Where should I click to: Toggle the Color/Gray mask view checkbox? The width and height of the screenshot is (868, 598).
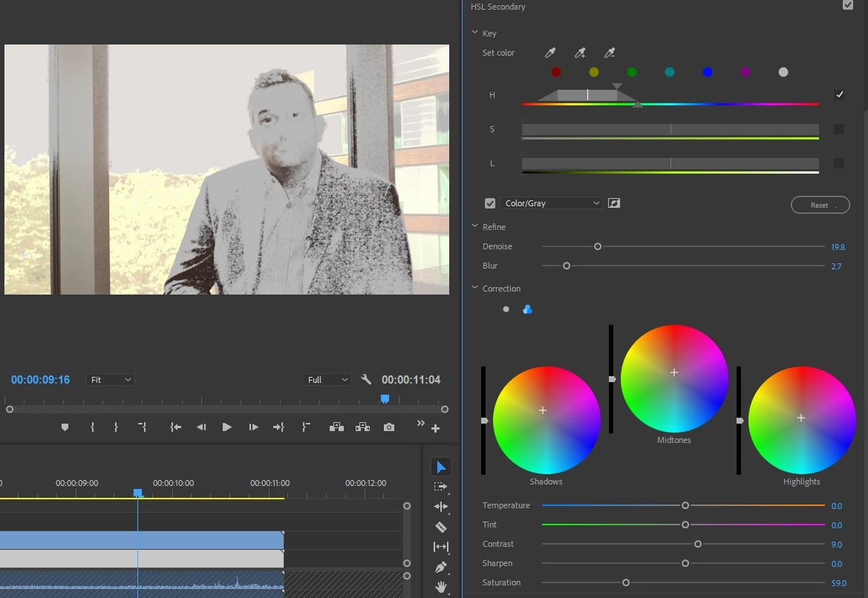[490, 203]
